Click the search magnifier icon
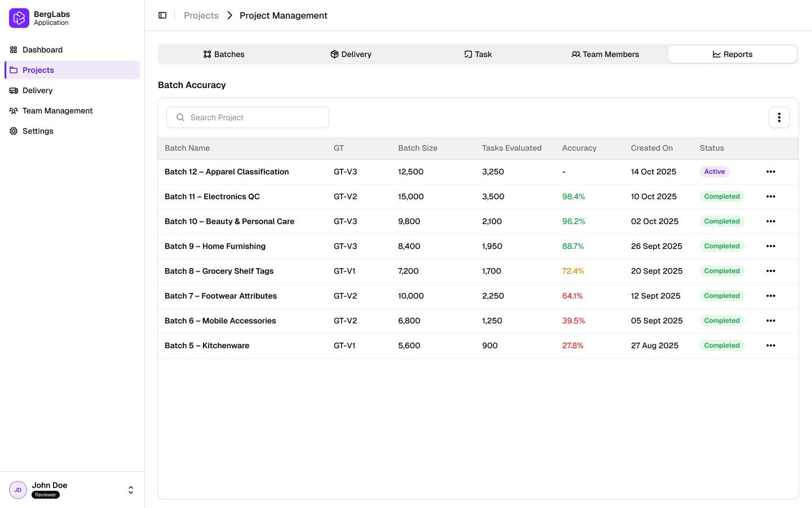This screenshot has height=508, width=812. click(x=180, y=117)
